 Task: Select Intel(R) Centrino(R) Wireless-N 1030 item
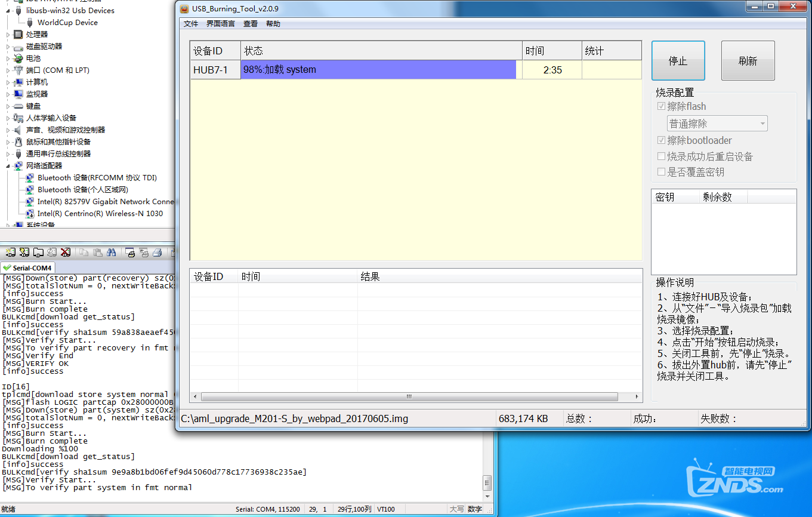pos(100,213)
